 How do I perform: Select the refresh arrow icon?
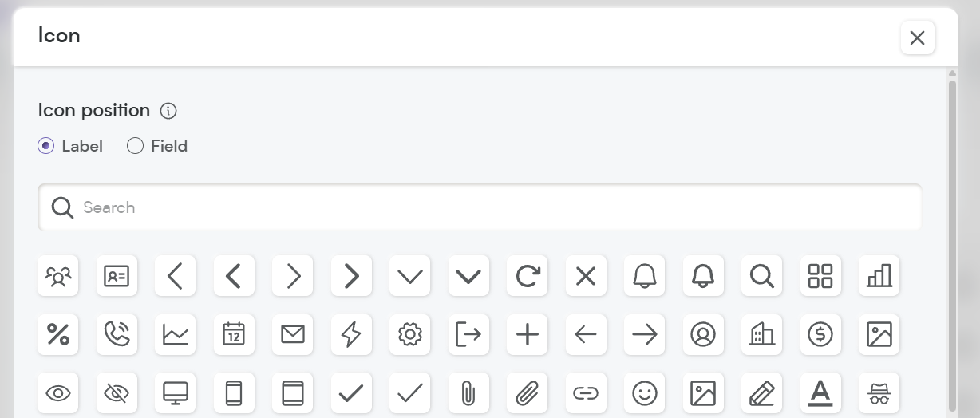(x=528, y=276)
